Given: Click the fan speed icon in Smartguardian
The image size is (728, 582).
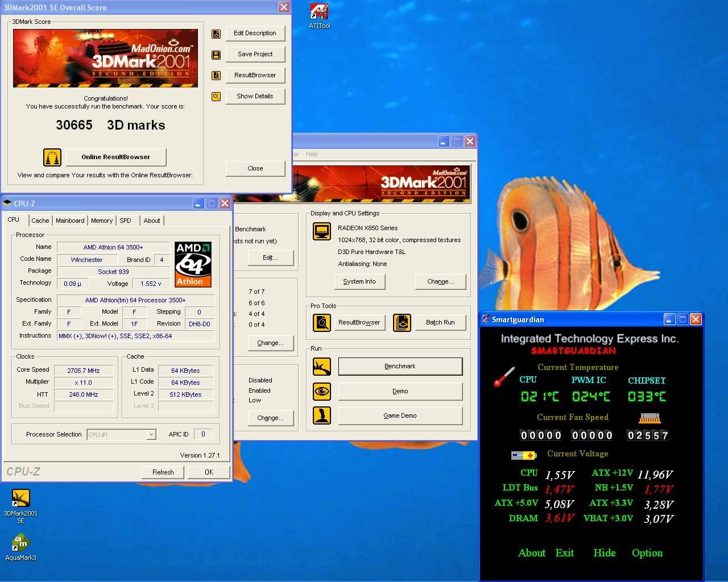Looking at the screenshot, I should [650, 418].
